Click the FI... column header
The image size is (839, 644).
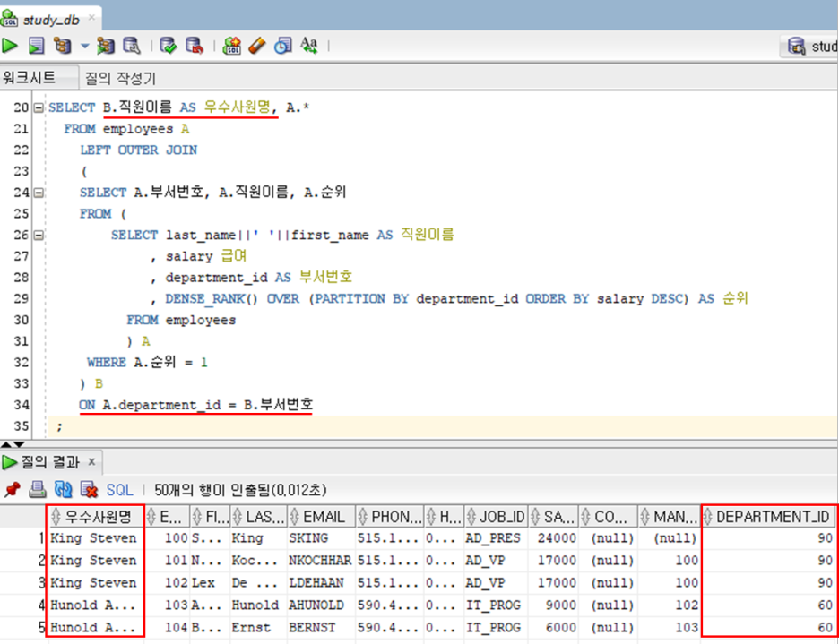pos(211,517)
